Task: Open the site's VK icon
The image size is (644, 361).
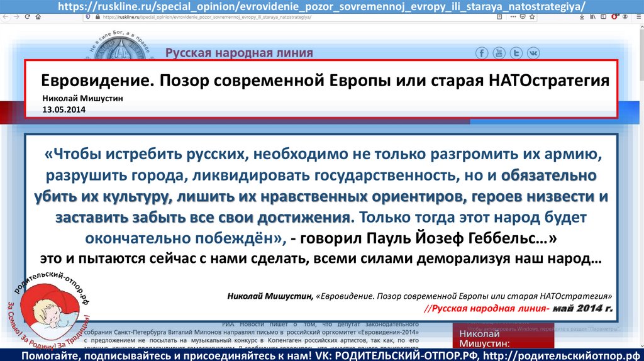Action: coord(533,53)
